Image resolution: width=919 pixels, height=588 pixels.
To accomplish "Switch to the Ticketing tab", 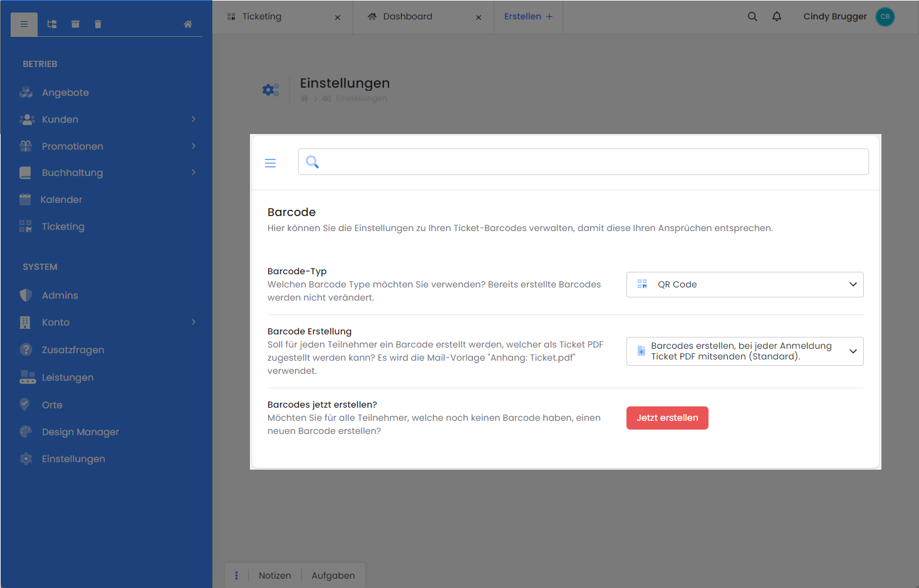I will point(262,17).
